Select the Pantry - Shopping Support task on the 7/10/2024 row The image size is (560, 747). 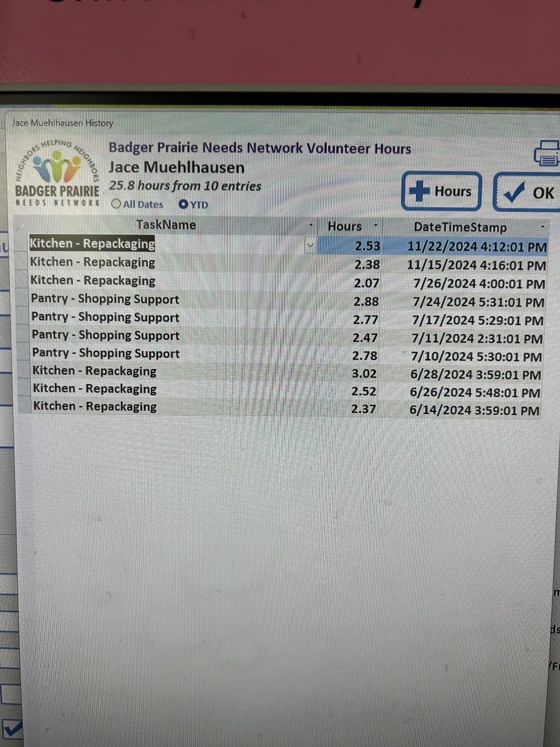(106, 353)
